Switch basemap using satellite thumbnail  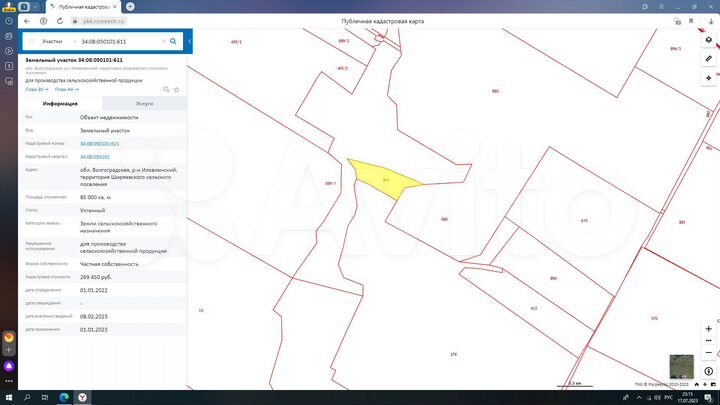tap(681, 367)
